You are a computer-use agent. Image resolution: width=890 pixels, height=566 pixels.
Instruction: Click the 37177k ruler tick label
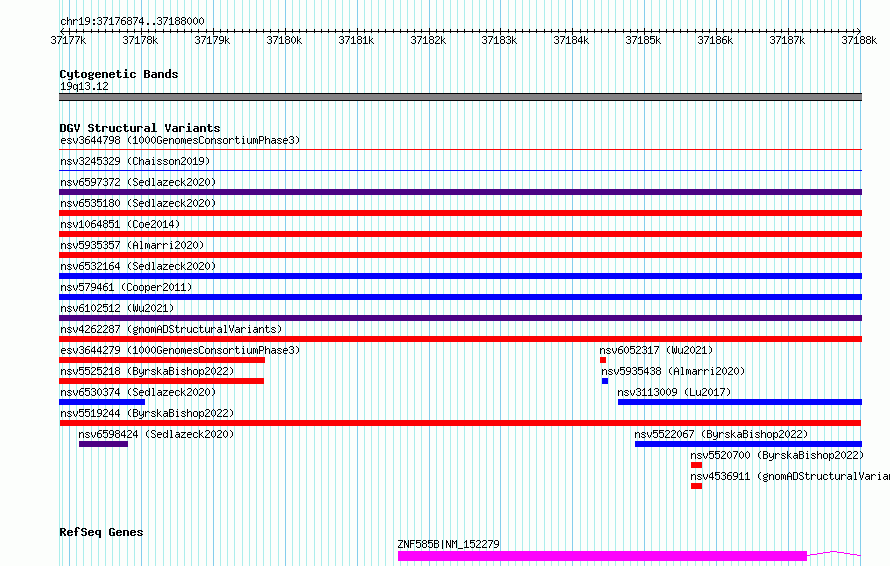68,40
